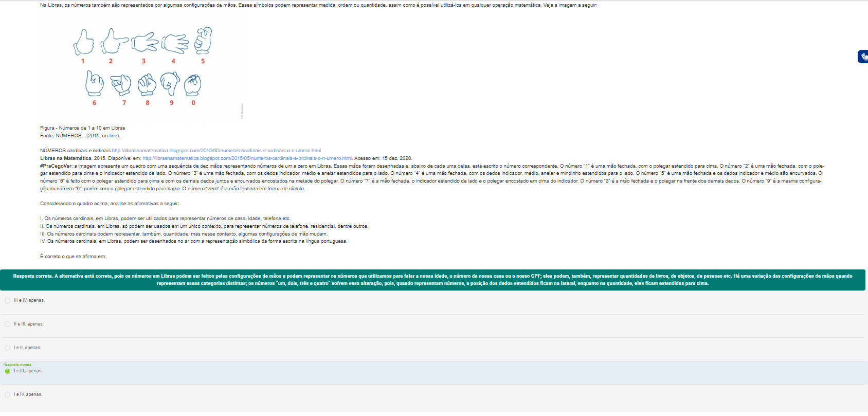The height and width of the screenshot is (416, 868).
Task: Click the Libras hand sign for number 6
Action: tap(94, 84)
